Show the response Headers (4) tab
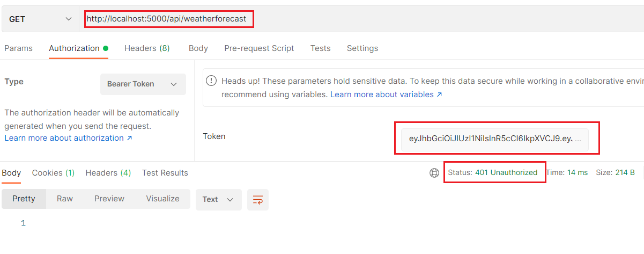Screen dimensions: 644x254 click(x=108, y=173)
